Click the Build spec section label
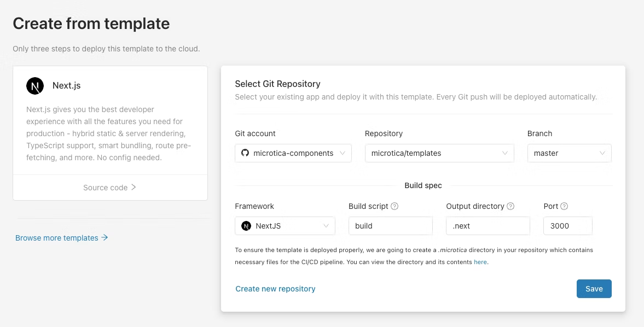Screen dimensions: 644x327 [423, 185]
